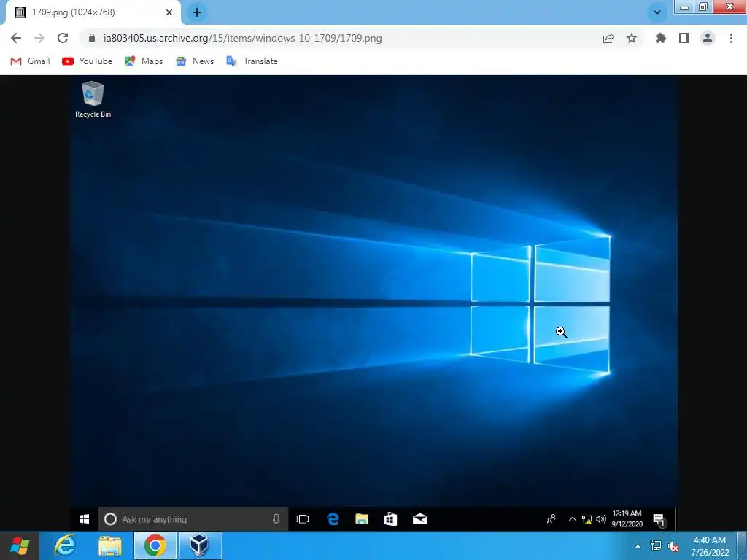Open the Chrome three-dot menu
This screenshot has height=560, width=747.
pyautogui.click(x=731, y=38)
